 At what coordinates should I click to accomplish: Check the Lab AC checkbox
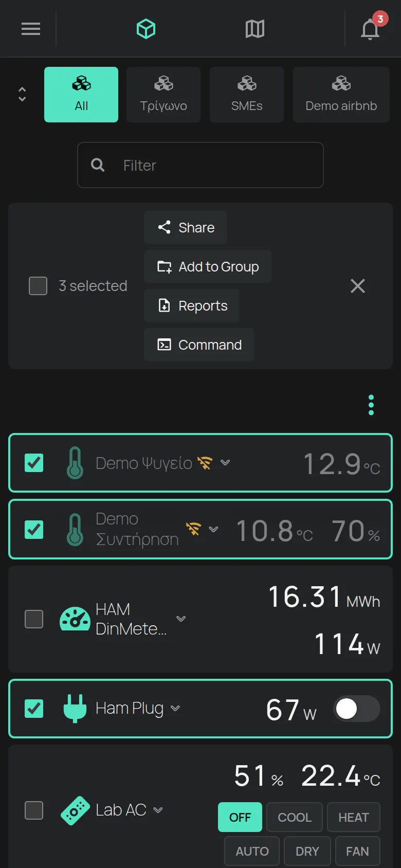pos(34,810)
